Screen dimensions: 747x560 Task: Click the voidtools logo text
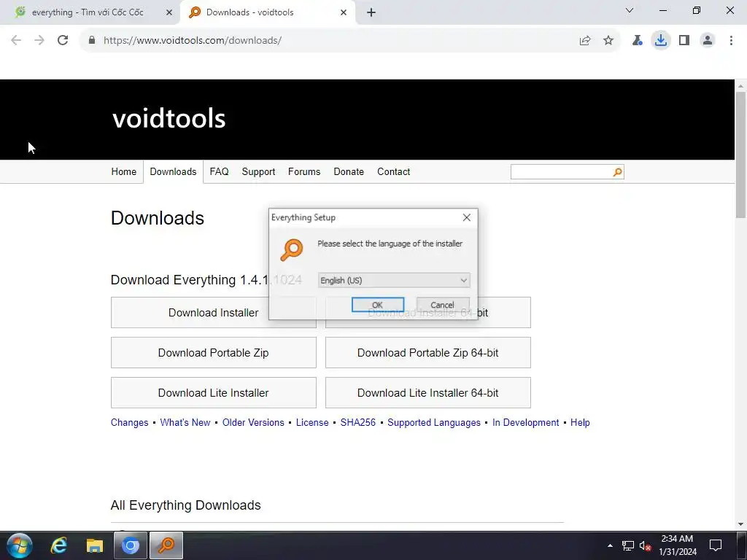pos(169,119)
